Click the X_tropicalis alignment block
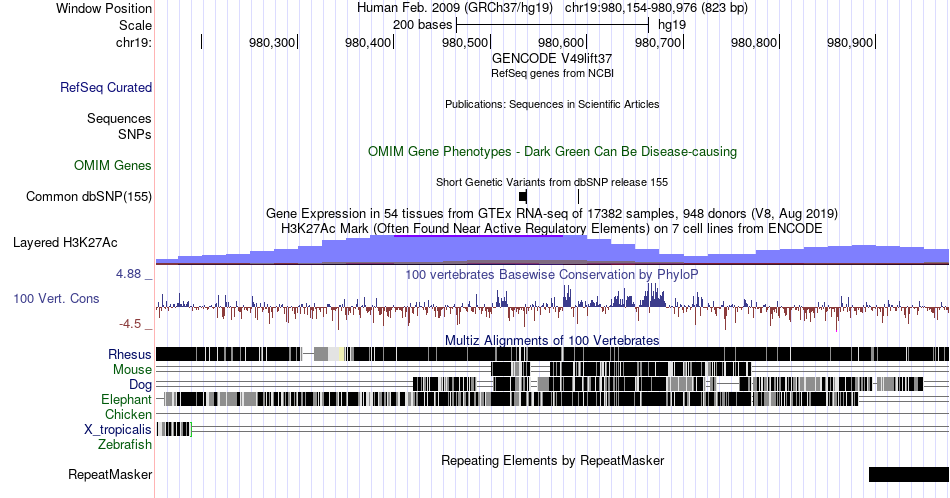950x498 pixels. [174, 430]
